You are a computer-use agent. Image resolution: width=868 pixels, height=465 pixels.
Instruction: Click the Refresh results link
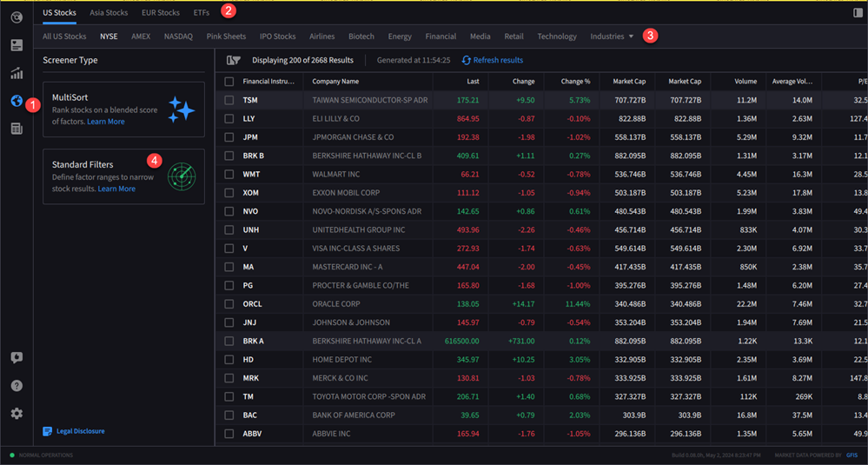(x=498, y=60)
